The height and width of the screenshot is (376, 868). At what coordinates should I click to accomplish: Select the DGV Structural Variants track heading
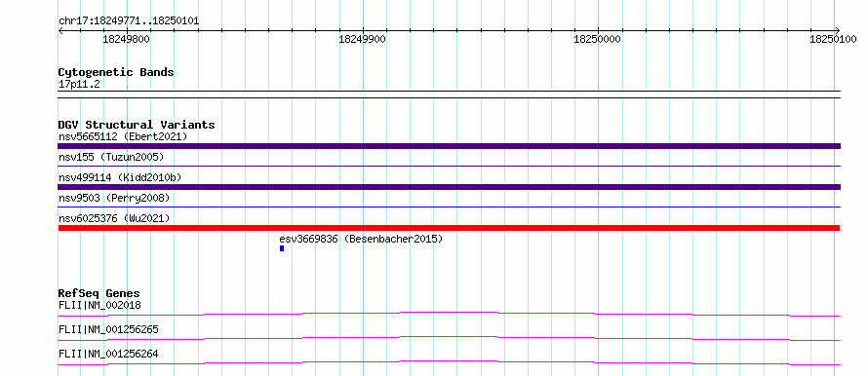pos(137,125)
